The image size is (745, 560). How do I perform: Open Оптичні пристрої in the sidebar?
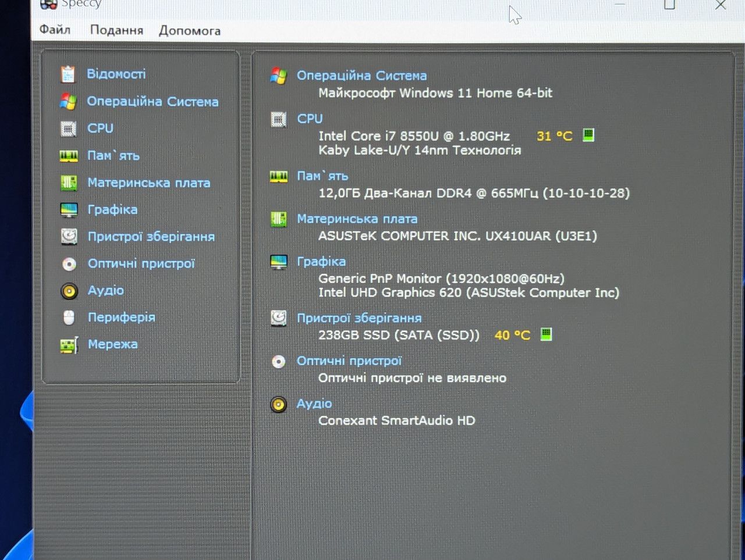(x=141, y=263)
